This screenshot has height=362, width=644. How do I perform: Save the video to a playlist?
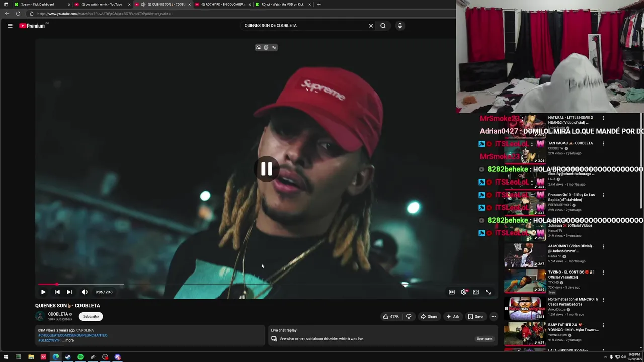pos(475,316)
